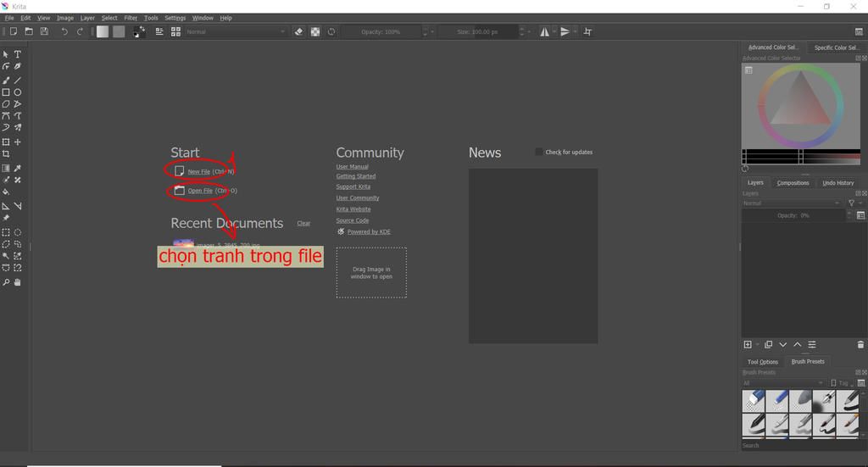Select the Assistant tool
This screenshot has height=467, width=868.
(6, 207)
